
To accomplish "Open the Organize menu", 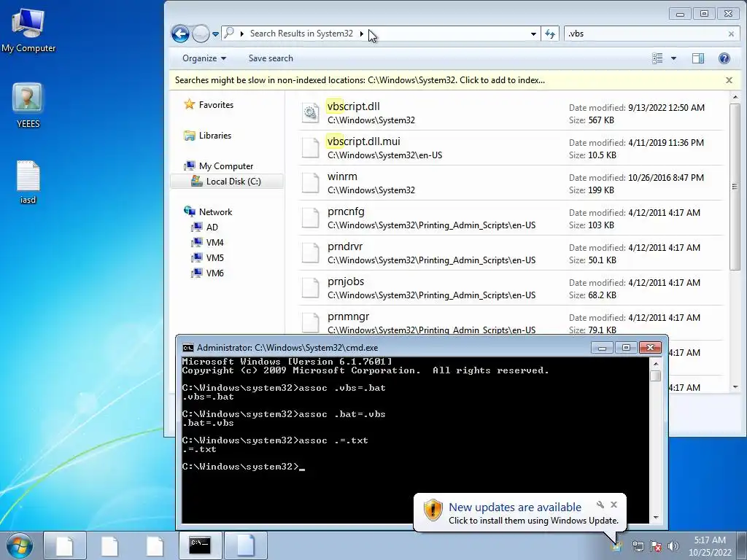I will coord(204,58).
